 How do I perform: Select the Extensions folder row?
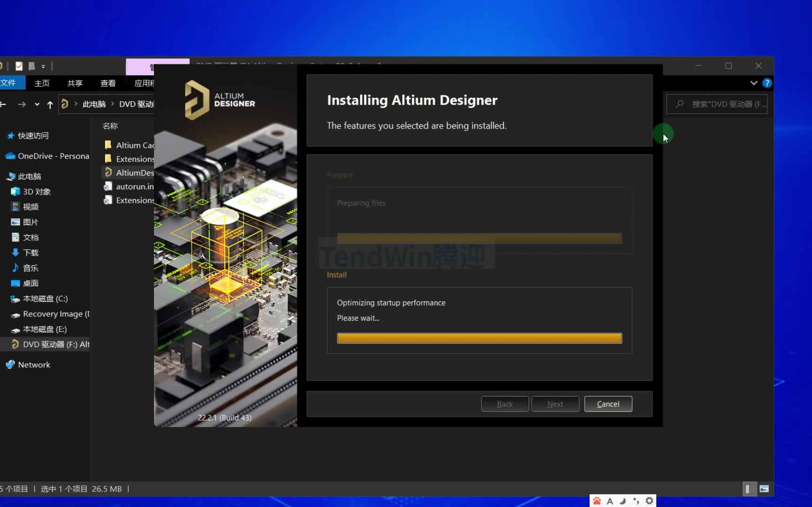click(129, 159)
